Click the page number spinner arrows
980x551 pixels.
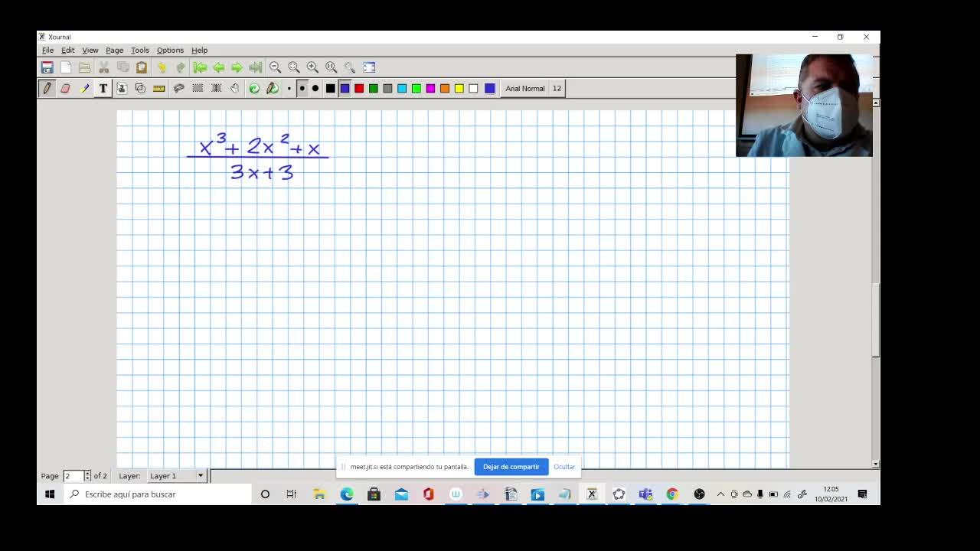coord(87,476)
